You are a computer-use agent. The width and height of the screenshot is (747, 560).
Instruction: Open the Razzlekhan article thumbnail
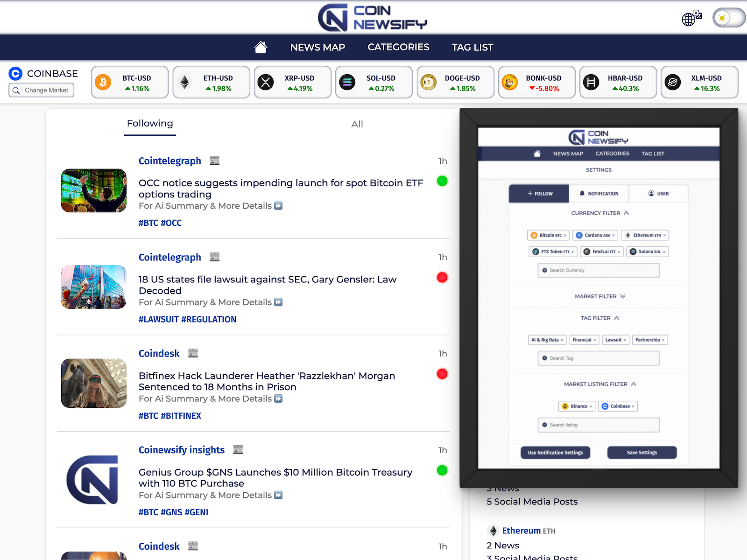94,383
